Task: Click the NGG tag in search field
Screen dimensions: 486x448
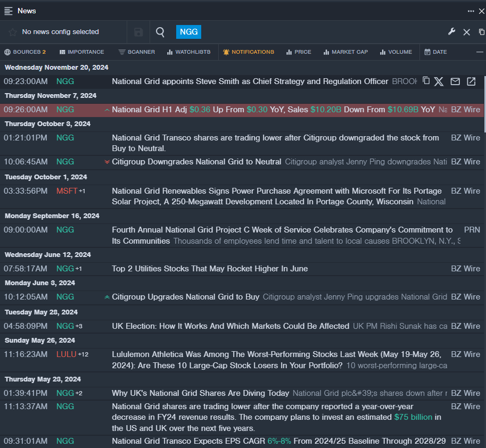Action: pos(188,32)
